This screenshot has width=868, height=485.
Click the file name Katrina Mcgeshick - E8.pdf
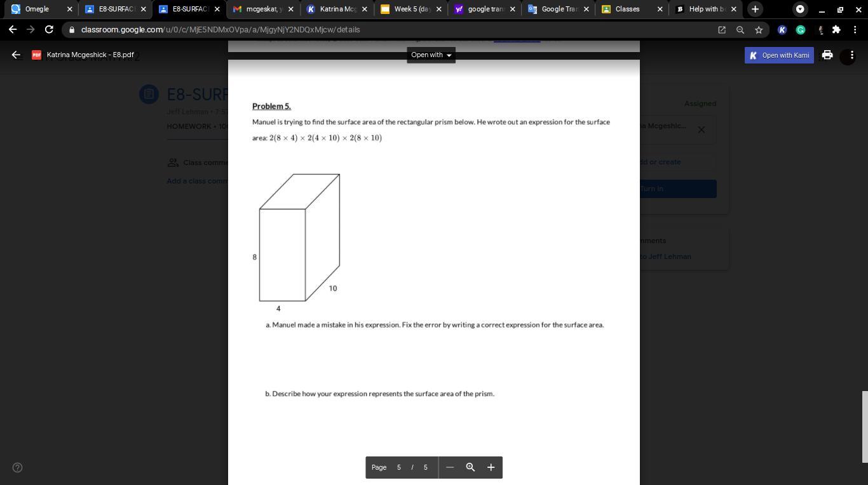(90, 55)
